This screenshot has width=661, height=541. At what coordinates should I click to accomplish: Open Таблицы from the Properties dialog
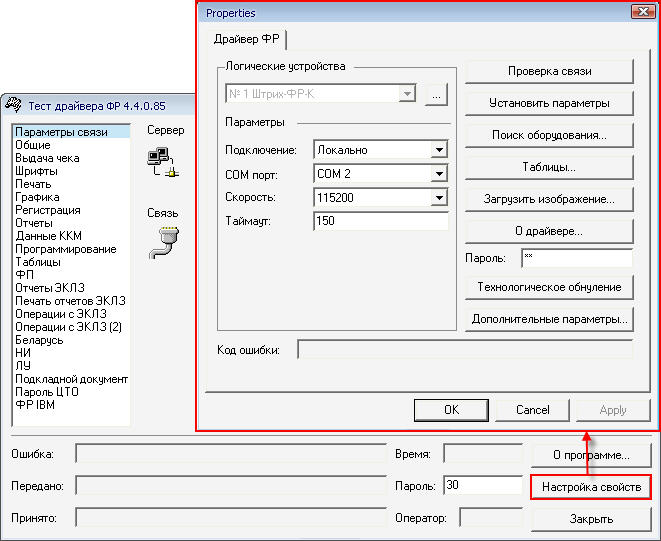click(x=549, y=167)
